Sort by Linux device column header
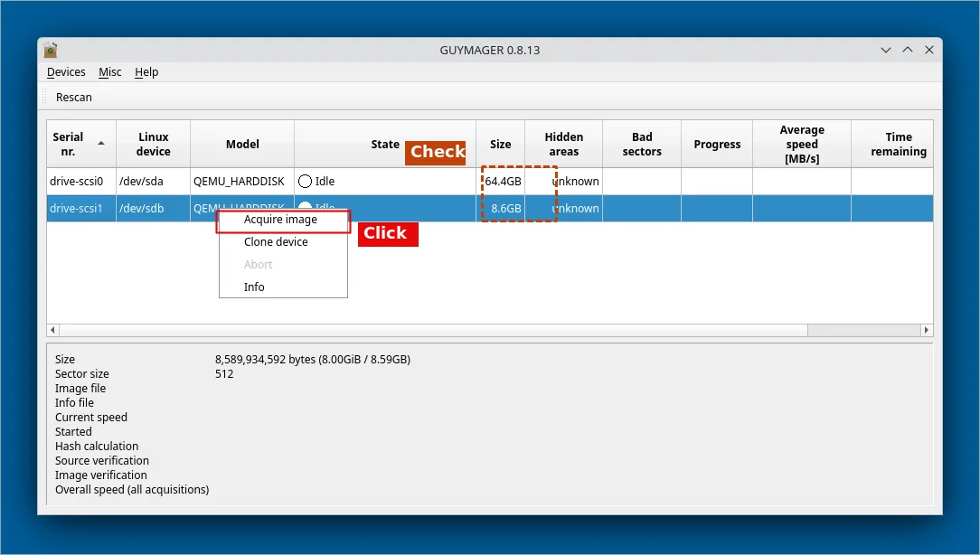 153,144
